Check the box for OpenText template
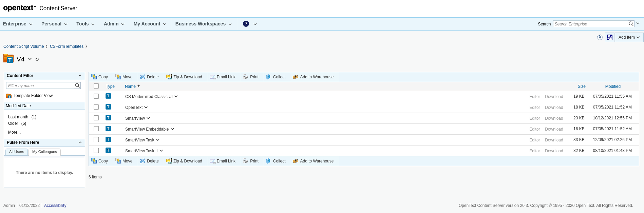Screen dimensions: 644x213 click(x=96, y=107)
